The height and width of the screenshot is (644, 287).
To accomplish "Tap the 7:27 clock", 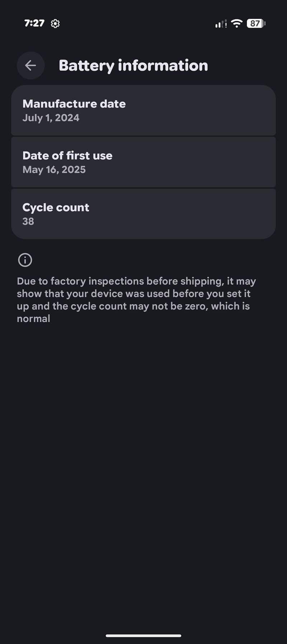I will 34,23.
